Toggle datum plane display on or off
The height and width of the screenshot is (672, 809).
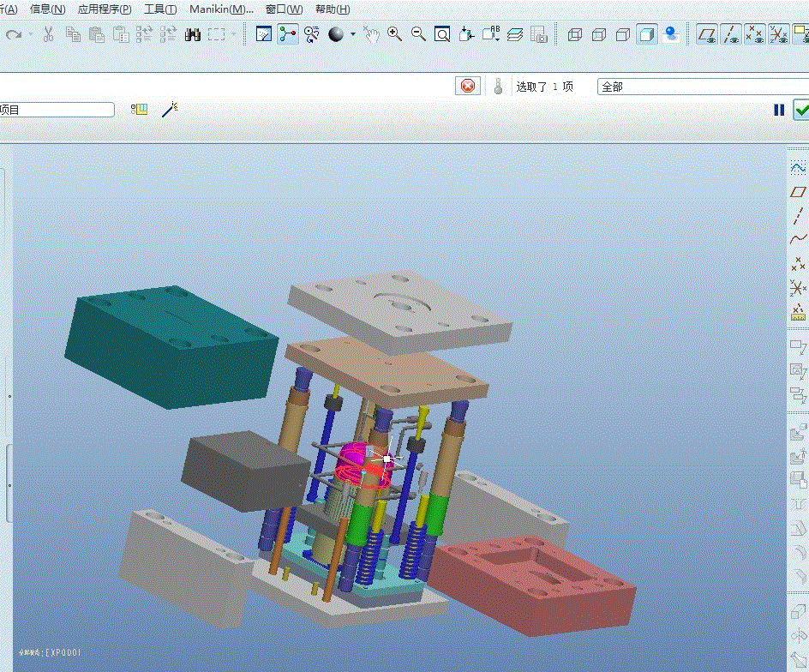707,34
